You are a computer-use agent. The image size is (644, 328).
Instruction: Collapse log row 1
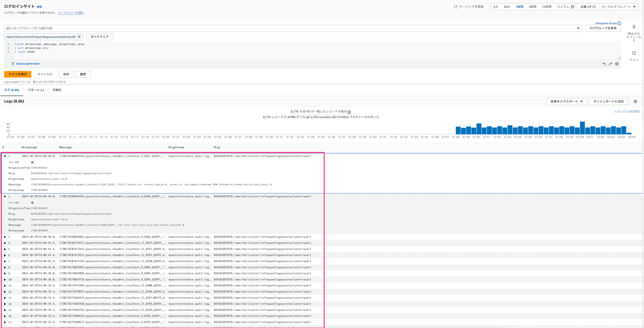[5, 156]
